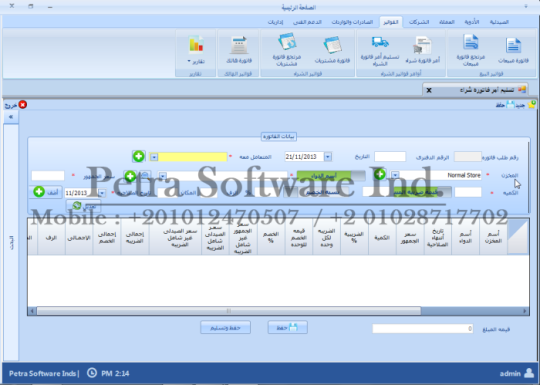Click the bottom حفظ (Save) button
The width and height of the screenshot is (540, 385).
(288, 327)
